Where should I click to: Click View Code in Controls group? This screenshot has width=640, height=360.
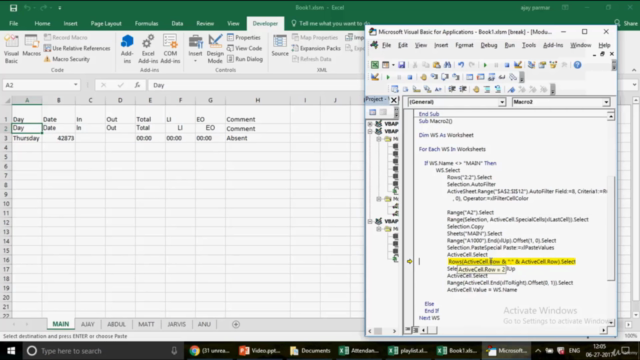coord(244,48)
